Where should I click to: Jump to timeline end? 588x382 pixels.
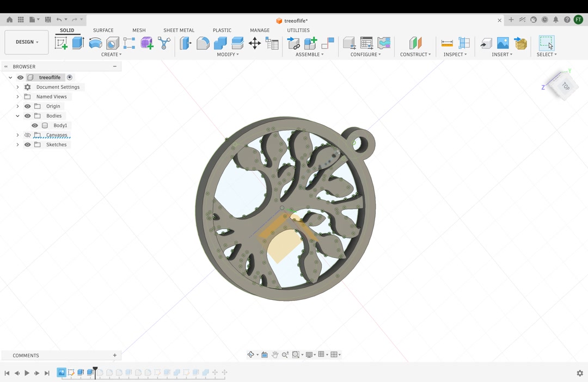click(x=47, y=373)
